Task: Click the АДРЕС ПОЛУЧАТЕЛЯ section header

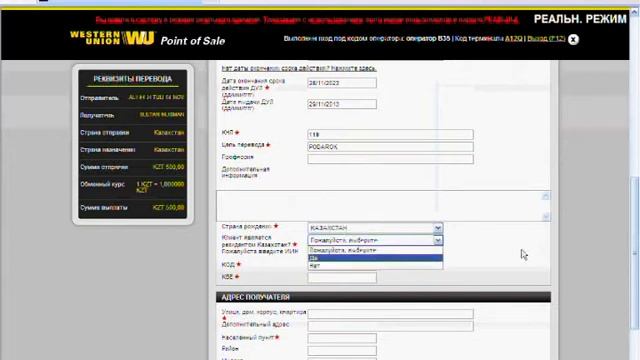Action: pyautogui.click(x=383, y=297)
